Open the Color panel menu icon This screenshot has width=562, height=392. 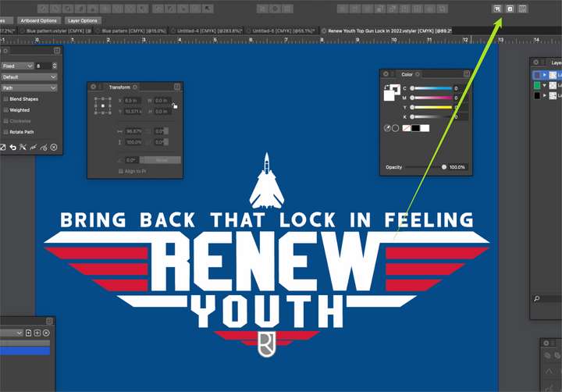pos(466,74)
